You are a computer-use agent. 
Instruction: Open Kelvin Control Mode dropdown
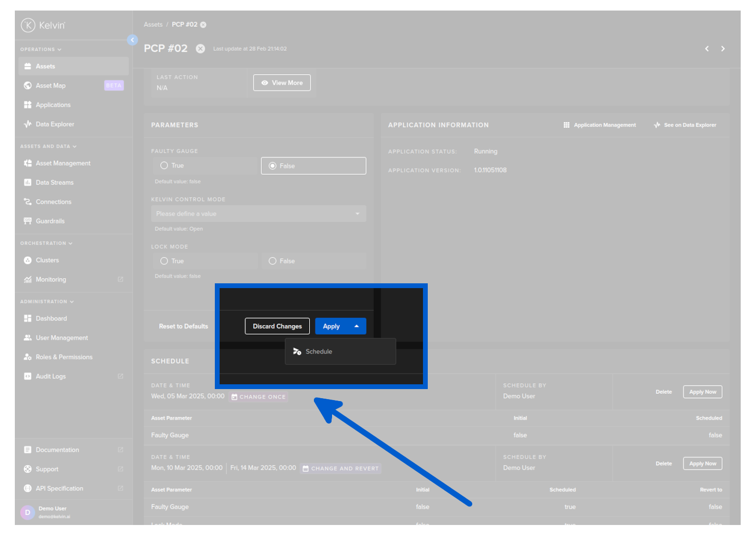(258, 214)
